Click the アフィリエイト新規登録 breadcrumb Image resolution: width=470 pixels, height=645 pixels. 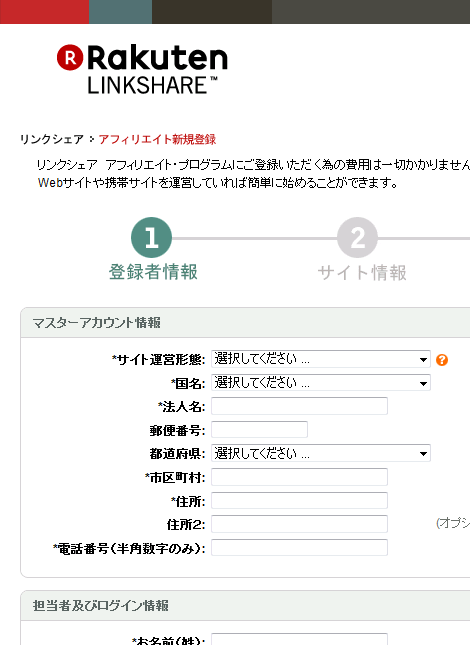(x=157, y=139)
